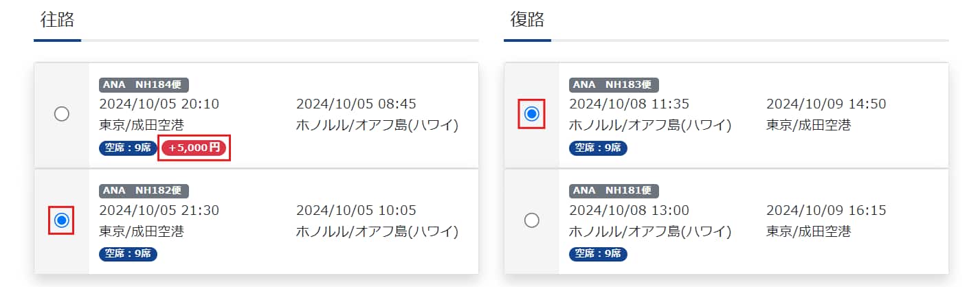Click the 20:10 departure time of NH184

[200, 104]
